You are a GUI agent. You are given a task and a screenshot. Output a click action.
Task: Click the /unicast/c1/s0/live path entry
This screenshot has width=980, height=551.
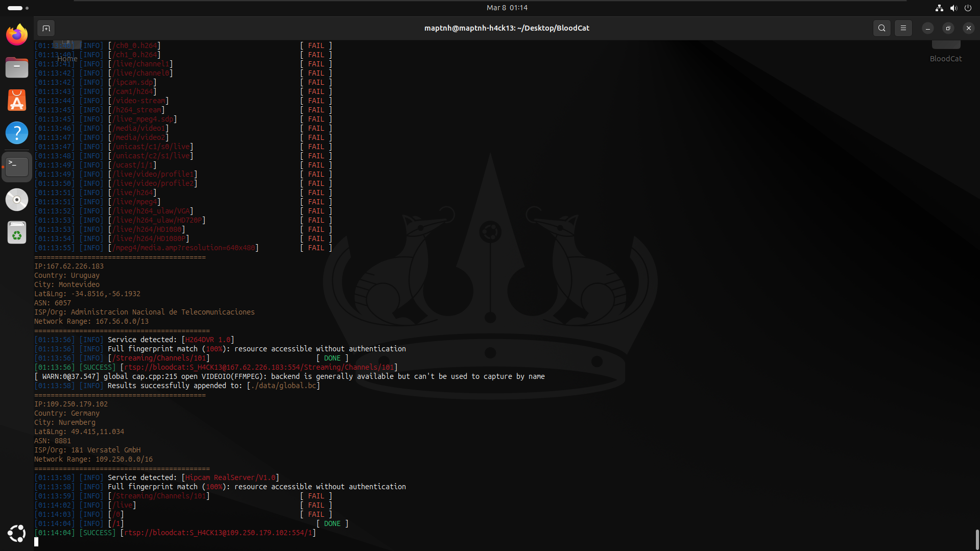[x=151, y=147]
